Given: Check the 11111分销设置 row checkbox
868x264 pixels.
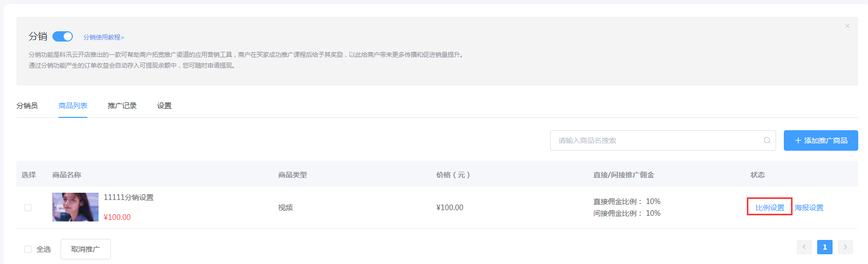Looking at the screenshot, I should tap(28, 208).
